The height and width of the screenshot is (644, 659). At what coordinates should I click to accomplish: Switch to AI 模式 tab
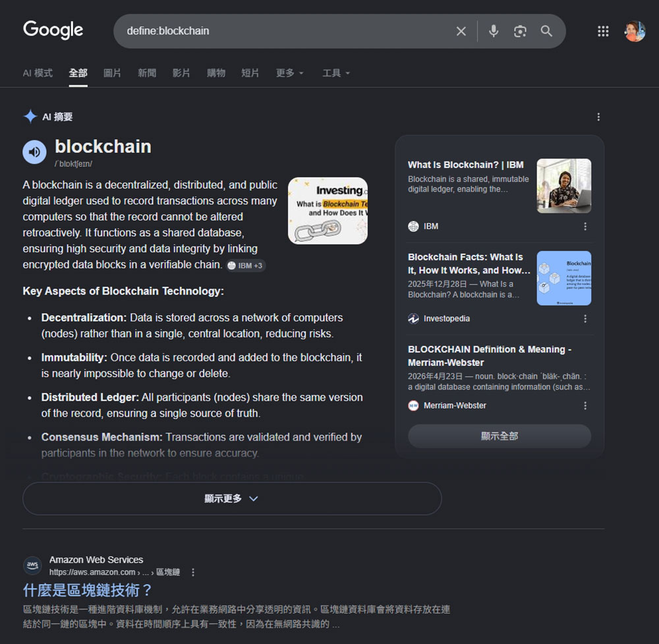point(38,73)
